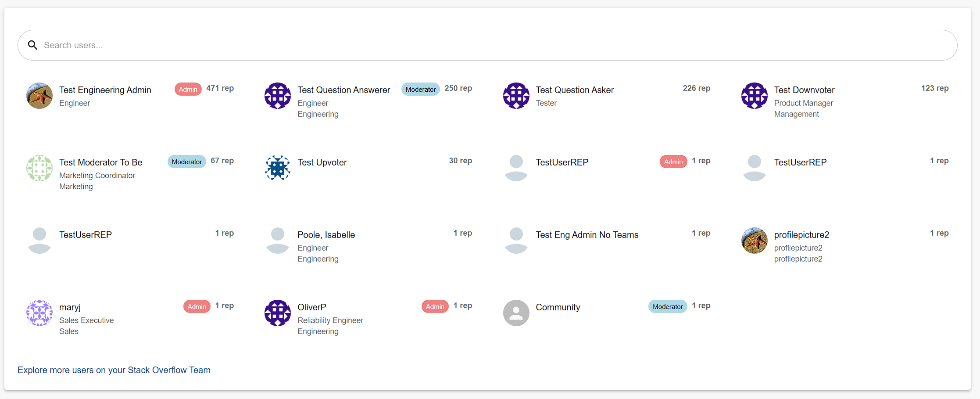Click Test Moderator To Be's green avatar
The width and height of the screenshot is (980, 399).
(39, 168)
